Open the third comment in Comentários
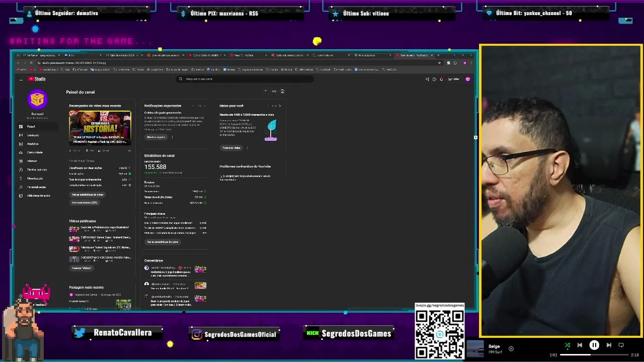The height and width of the screenshot is (362, 644). tap(175, 300)
